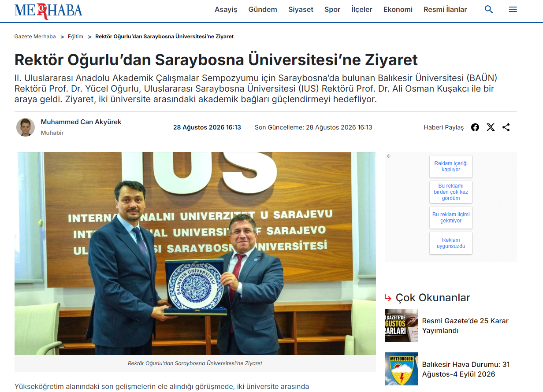
Task: Open the Ekonomi menu section
Action: 398,10
